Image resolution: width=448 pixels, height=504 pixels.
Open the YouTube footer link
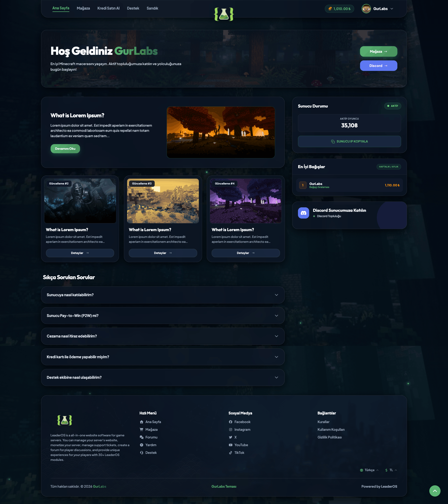tap(238, 445)
